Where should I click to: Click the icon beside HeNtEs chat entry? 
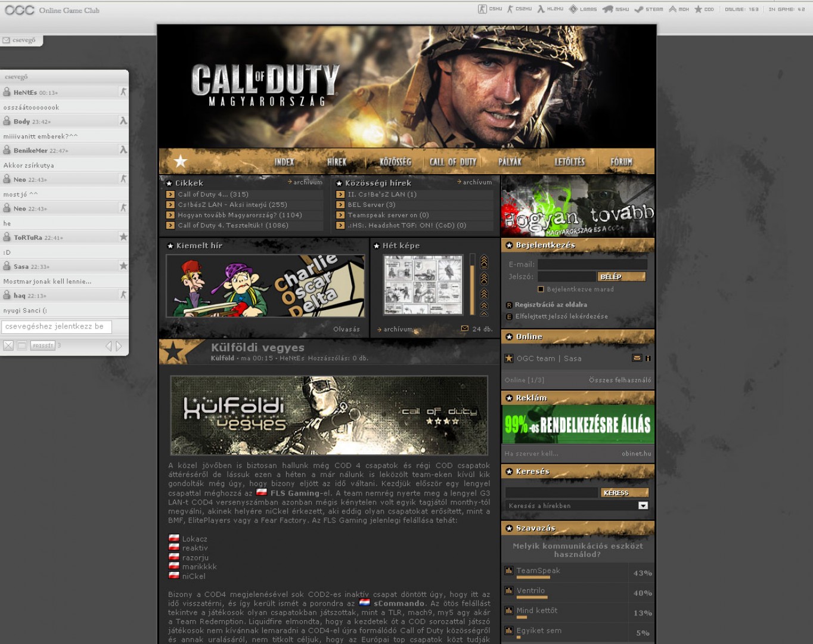pos(123,92)
